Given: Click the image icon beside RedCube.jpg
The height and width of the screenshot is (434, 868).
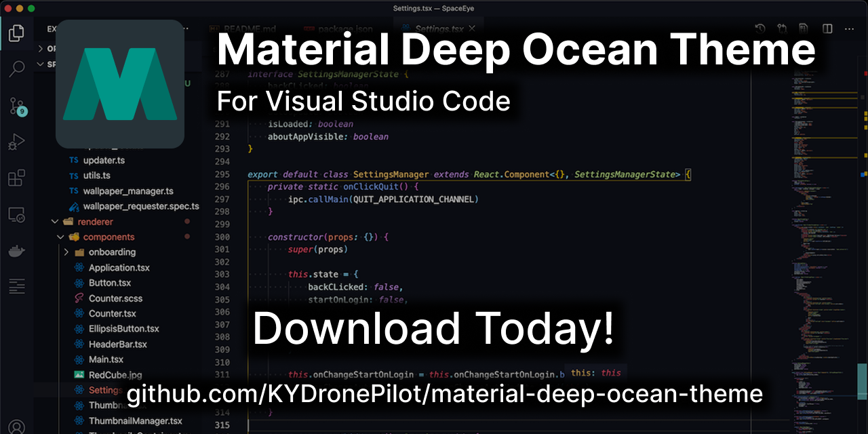Looking at the screenshot, I should click(78, 375).
